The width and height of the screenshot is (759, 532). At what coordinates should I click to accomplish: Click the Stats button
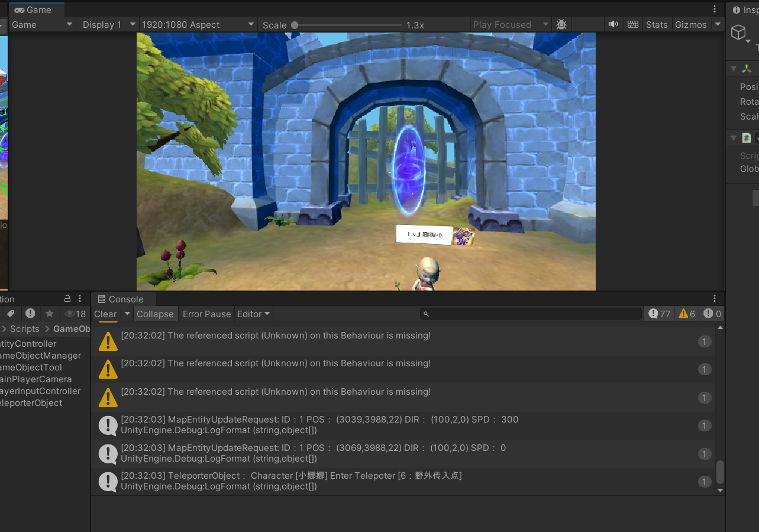657,24
